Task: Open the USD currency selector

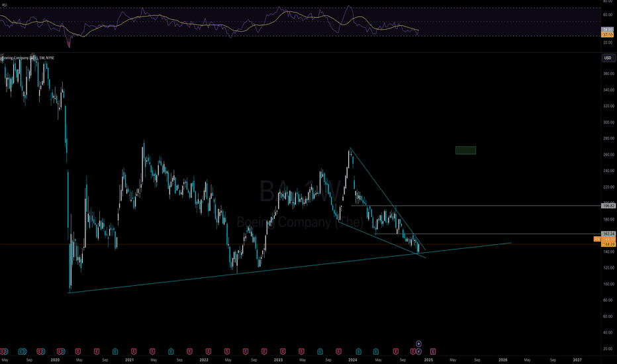Action: [608, 58]
